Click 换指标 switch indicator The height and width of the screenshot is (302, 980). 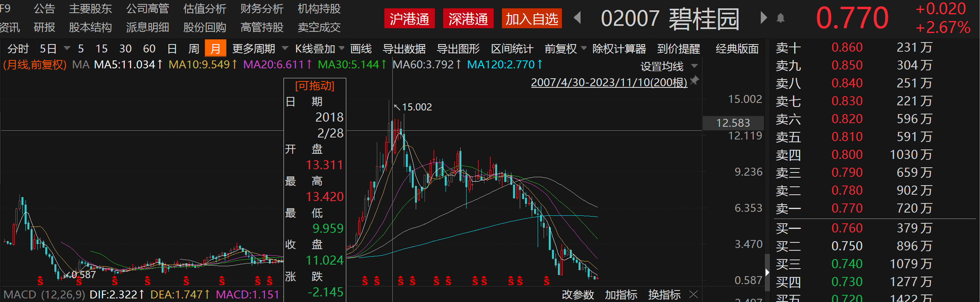point(664,294)
